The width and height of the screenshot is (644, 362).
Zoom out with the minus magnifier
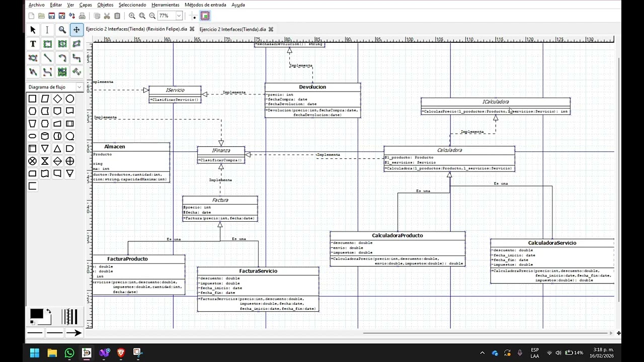(152, 16)
